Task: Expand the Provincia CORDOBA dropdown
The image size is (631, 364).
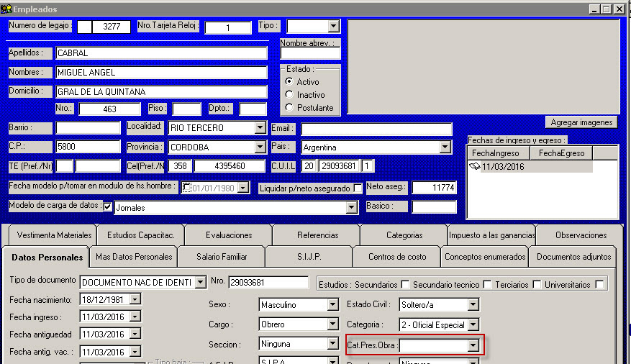Action: [260, 147]
